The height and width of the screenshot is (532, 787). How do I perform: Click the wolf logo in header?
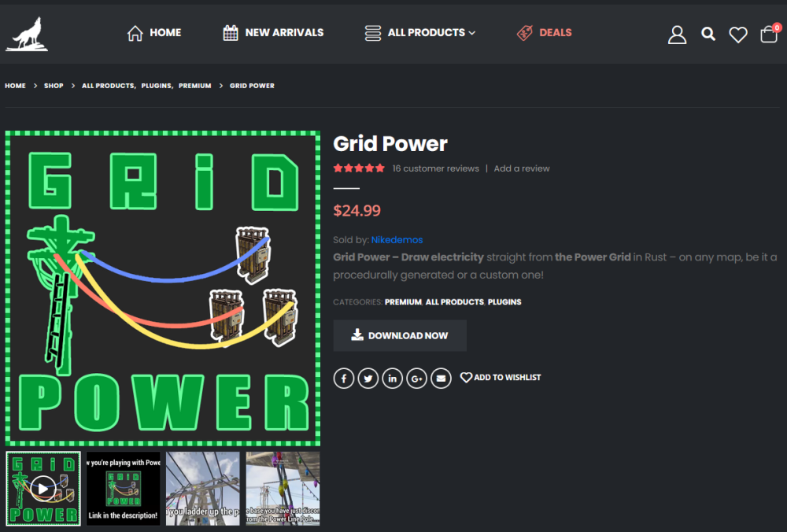point(27,34)
